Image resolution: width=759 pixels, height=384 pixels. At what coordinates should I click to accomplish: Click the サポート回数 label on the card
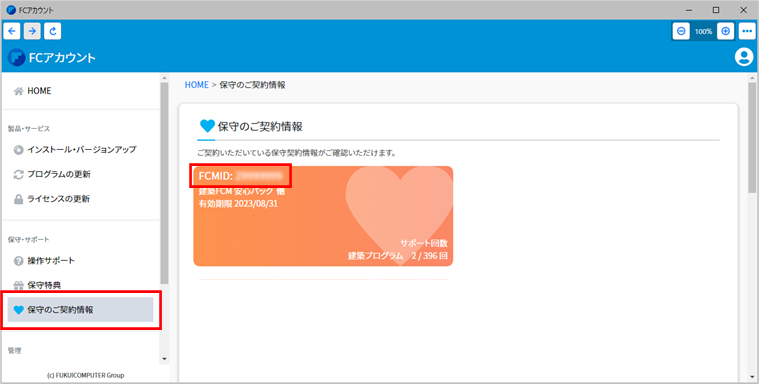pos(424,243)
